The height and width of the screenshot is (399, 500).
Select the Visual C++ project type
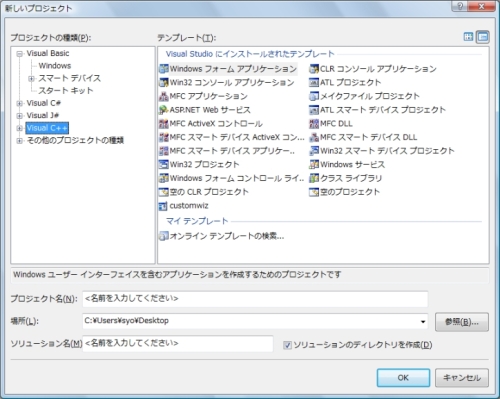[47, 128]
